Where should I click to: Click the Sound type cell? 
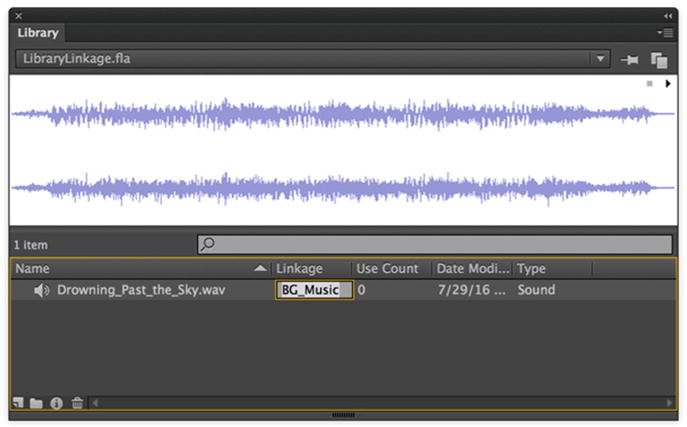[536, 290]
